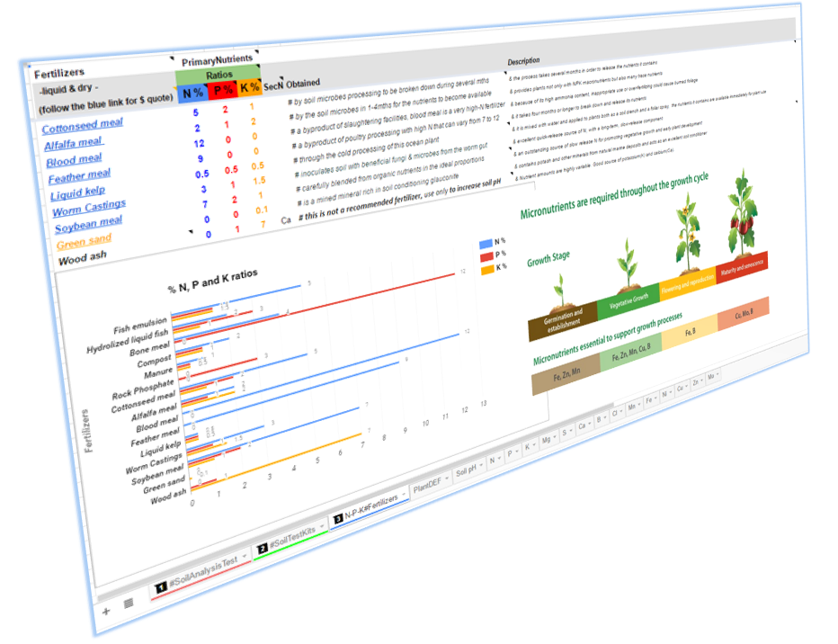
Task: Select the PrimaryNutrients header cell
Action: click(217, 60)
